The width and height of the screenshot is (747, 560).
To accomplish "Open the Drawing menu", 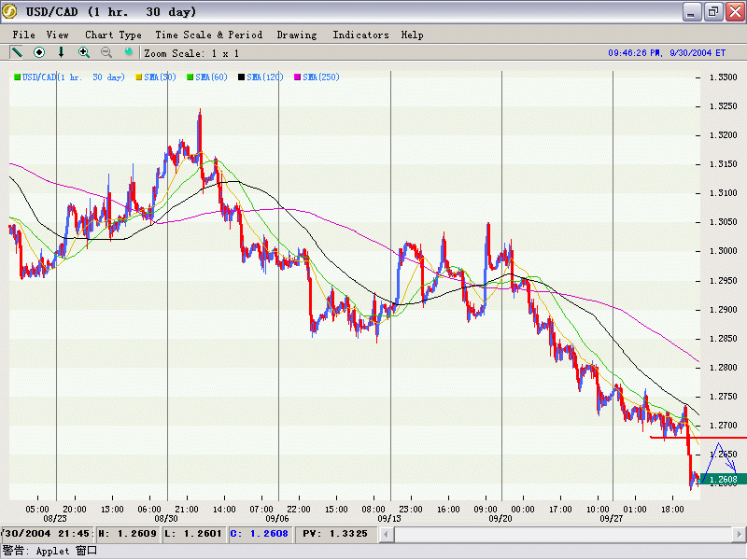I will 297,35.
